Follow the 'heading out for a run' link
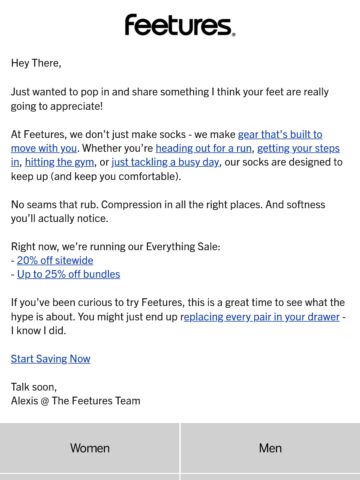 [204, 148]
